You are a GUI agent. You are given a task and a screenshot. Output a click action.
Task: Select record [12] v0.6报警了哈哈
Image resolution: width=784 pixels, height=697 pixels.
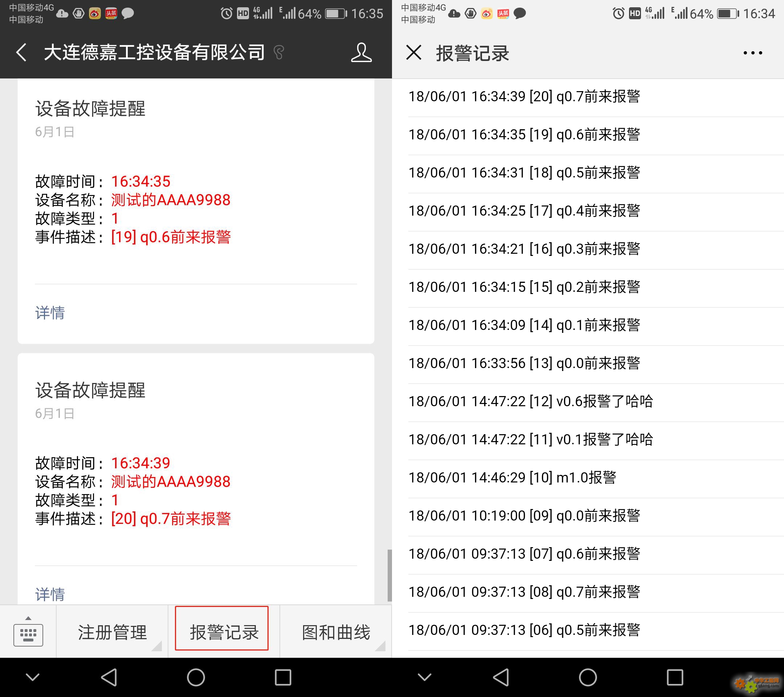pyautogui.click(x=588, y=402)
